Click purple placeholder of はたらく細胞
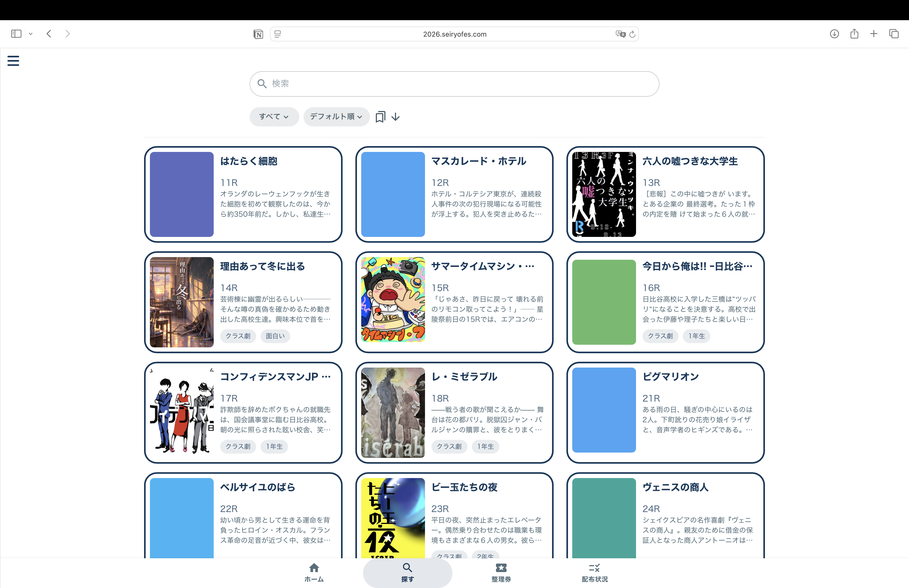 click(182, 194)
